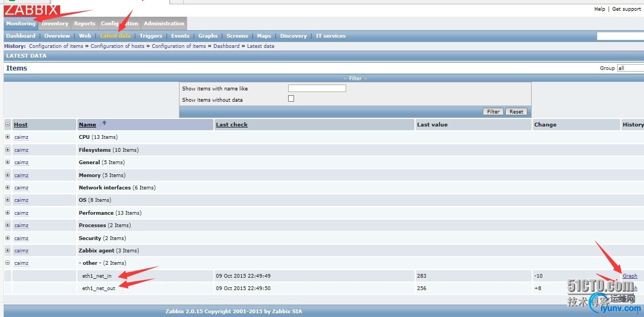644x317 pixels.
Task: Go to Maps submenu
Action: 264,36
